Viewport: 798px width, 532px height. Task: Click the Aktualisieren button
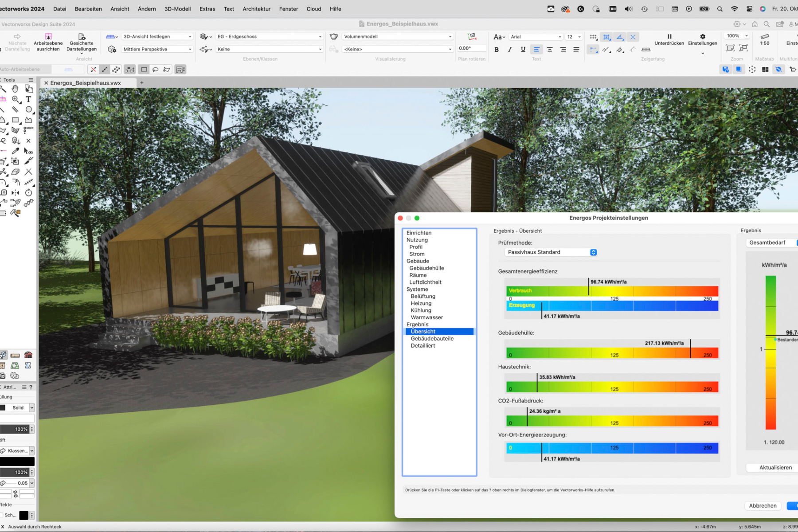coord(775,467)
